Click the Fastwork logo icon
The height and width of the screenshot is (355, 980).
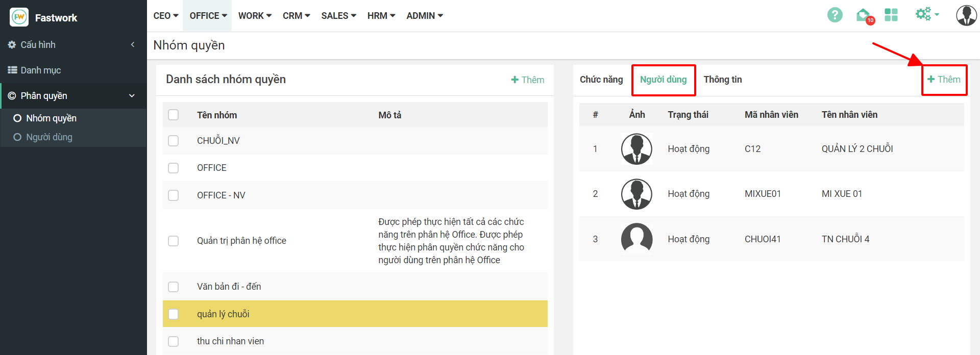19,17
